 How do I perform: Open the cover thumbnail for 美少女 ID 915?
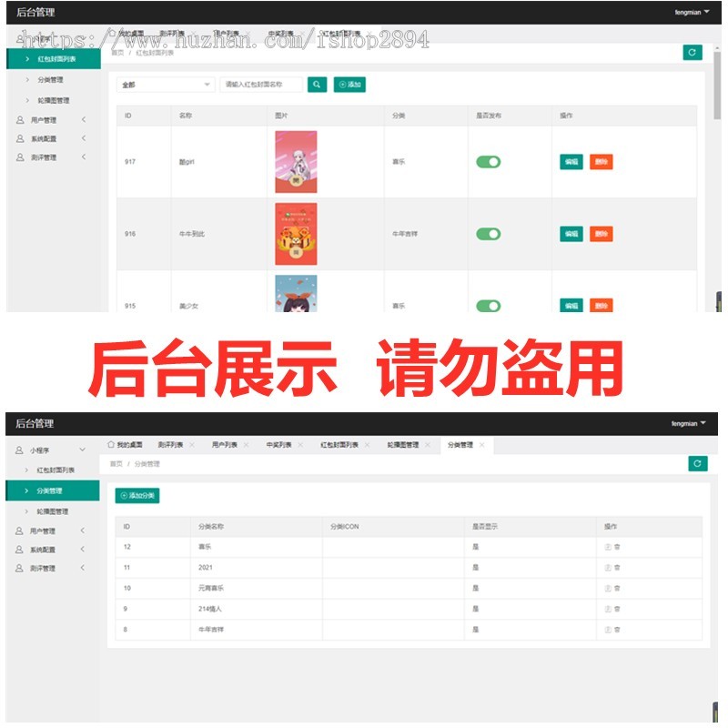(297, 293)
